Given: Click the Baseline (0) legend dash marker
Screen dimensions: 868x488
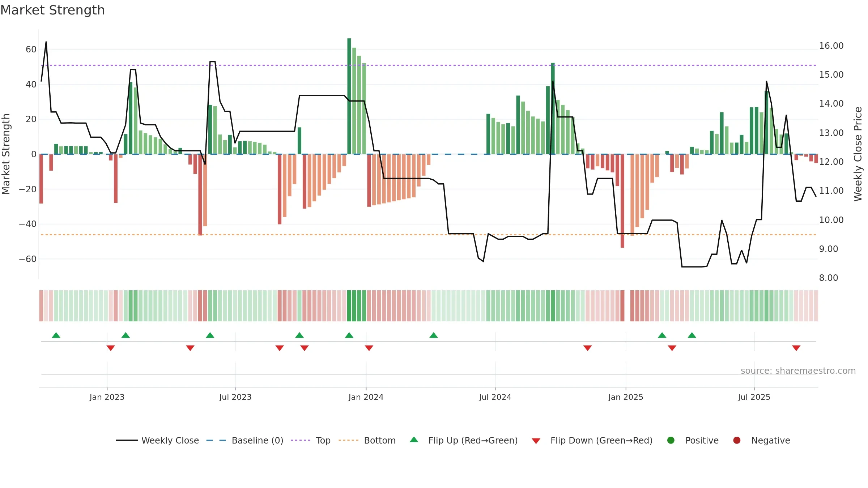Looking at the screenshot, I should (x=216, y=440).
